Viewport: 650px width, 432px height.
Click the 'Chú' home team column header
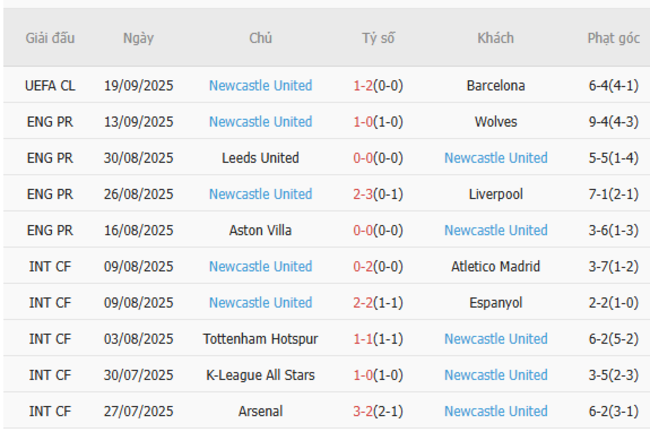(x=260, y=38)
